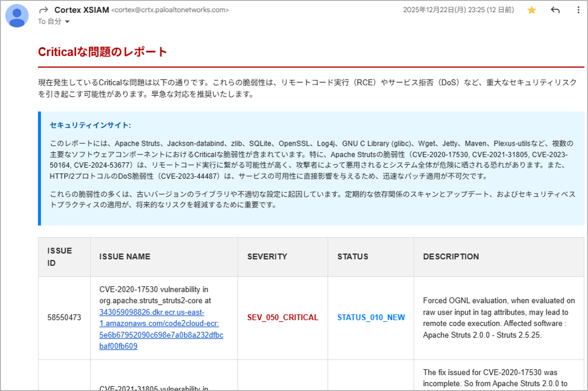Click the セキュリティインサイト heading
The image size is (588, 391).
tap(90, 125)
